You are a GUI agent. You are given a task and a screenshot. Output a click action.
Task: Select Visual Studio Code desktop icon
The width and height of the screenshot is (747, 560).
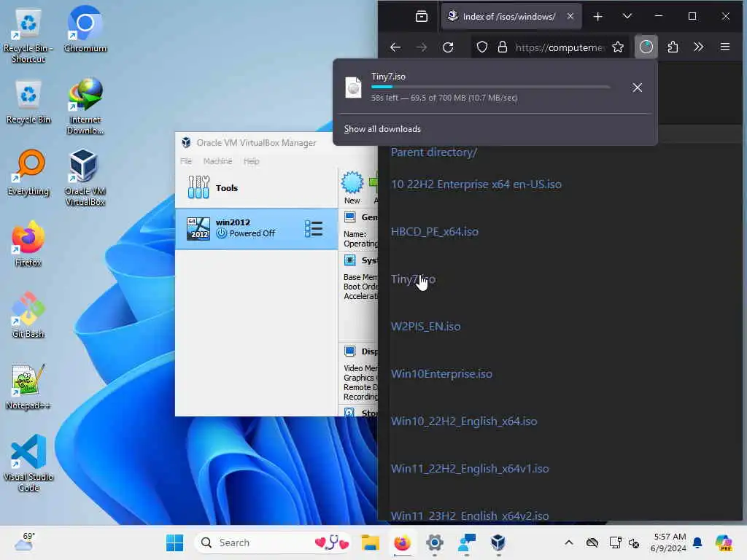(28, 464)
